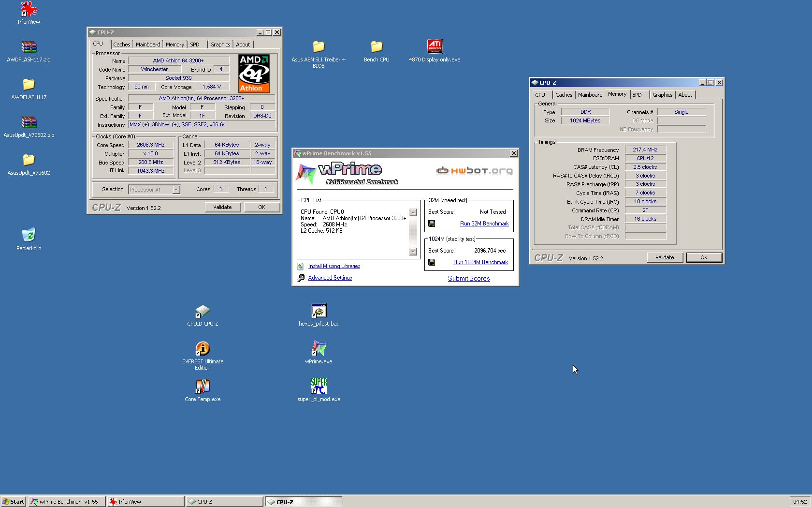The width and height of the screenshot is (812, 508).
Task: Click the Core Speed 2608.3 MHz field
Action: click(x=151, y=145)
